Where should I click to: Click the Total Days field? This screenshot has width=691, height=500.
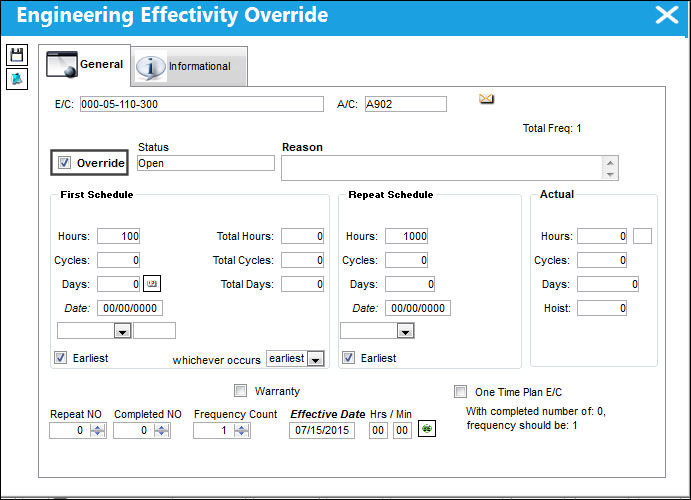(x=302, y=284)
